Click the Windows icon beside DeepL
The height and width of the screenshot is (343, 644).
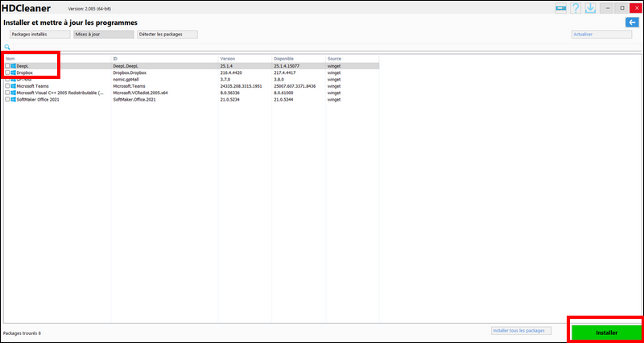click(14, 66)
